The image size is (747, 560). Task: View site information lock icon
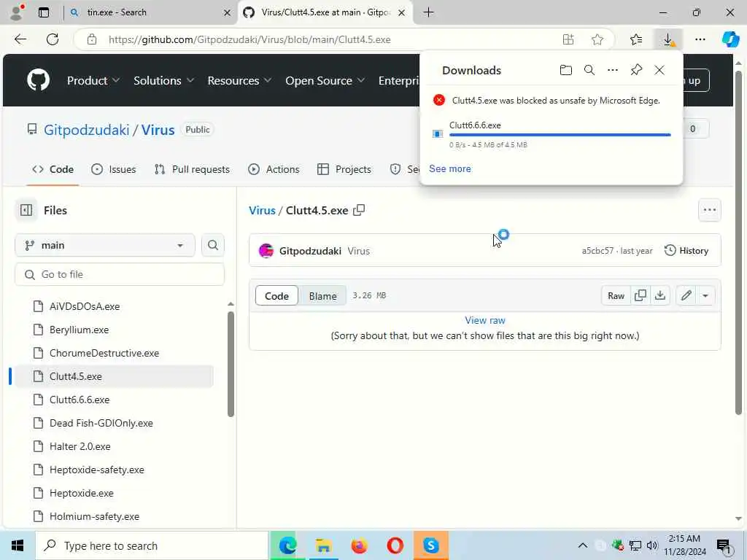pyautogui.click(x=92, y=39)
